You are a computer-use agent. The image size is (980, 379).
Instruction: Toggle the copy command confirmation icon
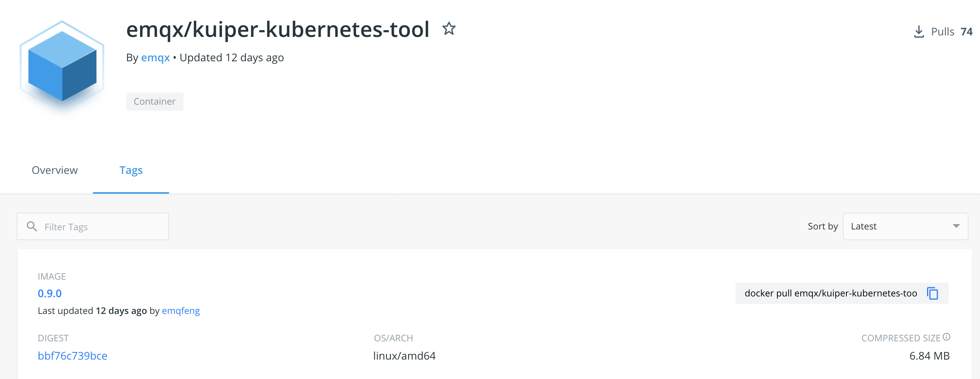932,293
